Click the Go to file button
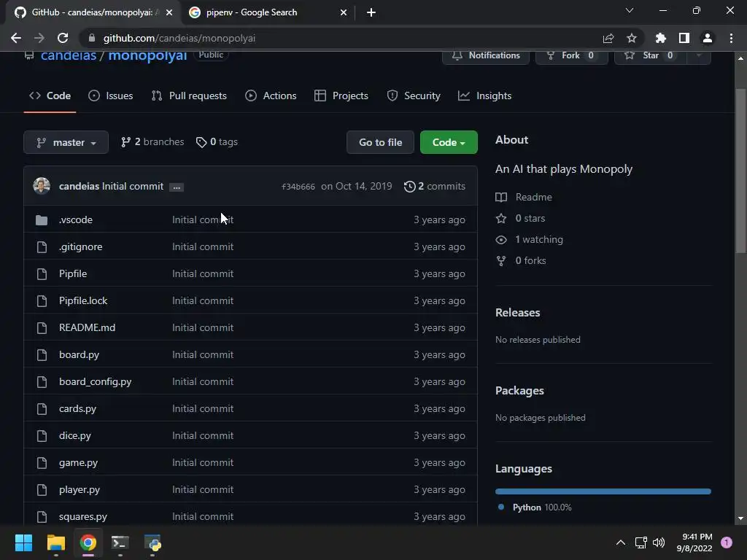The height and width of the screenshot is (560, 747). click(x=380, y=142)
